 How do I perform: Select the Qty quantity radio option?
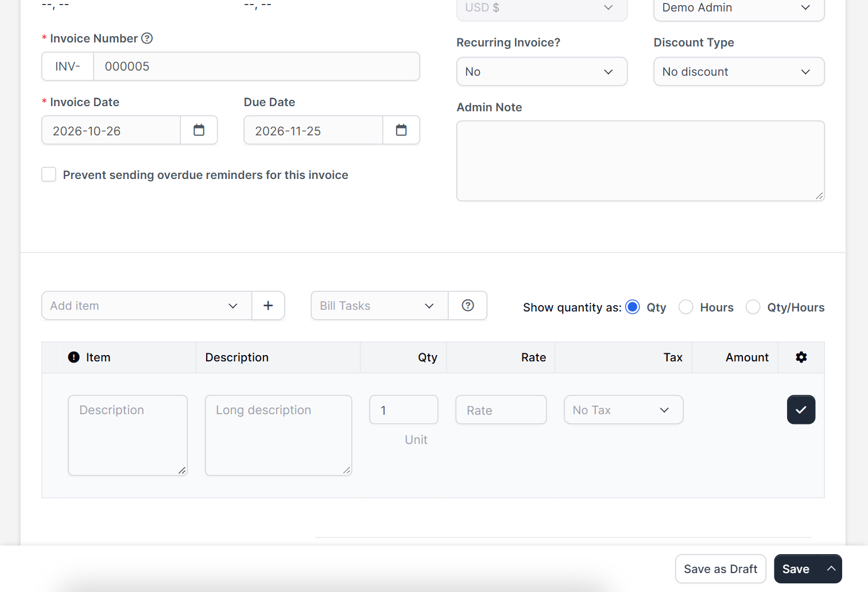[x=633, y=307]
